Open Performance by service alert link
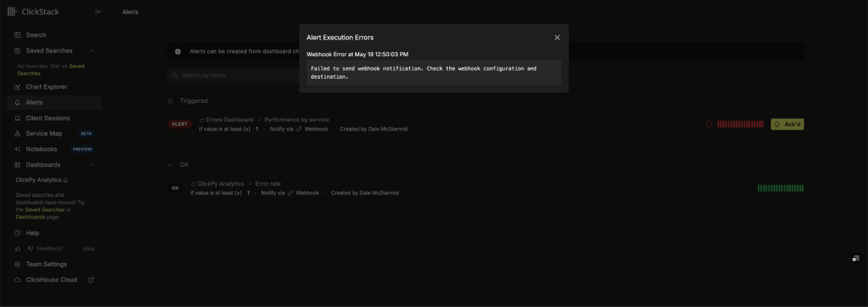Image resolution: width=868 pixels, height=307 pixels. pos(297,120)
